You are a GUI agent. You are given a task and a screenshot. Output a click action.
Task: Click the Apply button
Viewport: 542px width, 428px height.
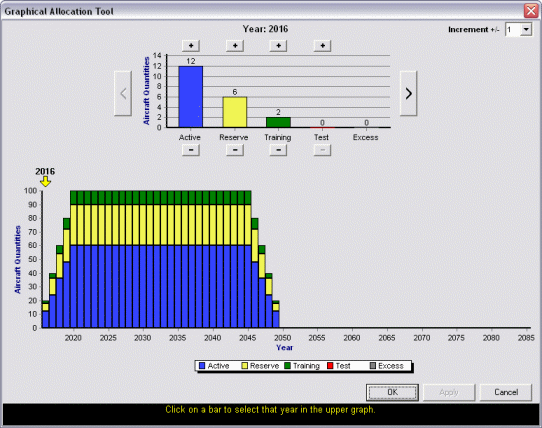click(x=449, y=392)
